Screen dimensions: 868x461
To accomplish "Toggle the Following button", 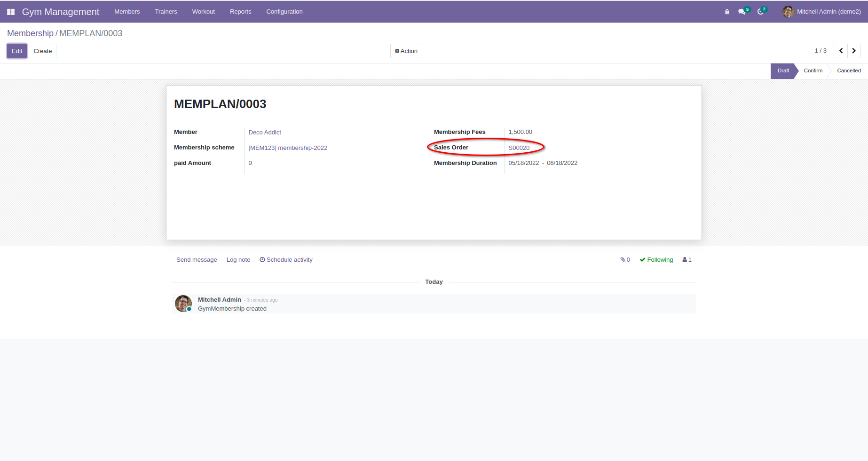I will [656, 260].
